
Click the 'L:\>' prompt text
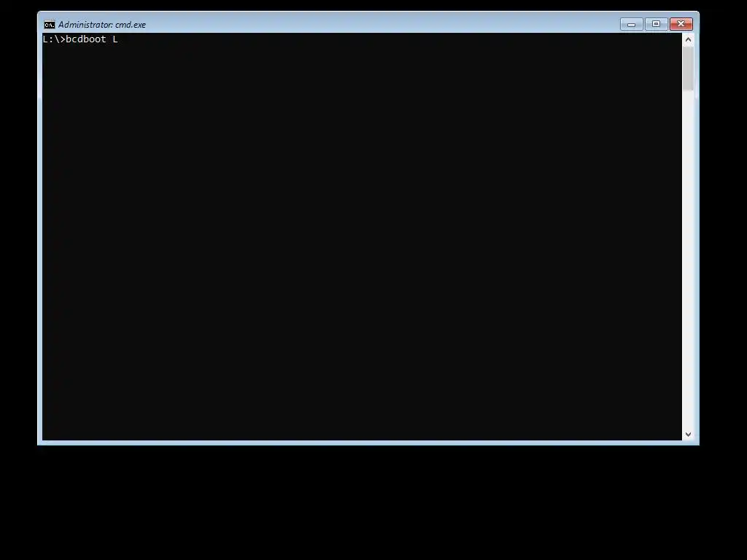(54, 39)
